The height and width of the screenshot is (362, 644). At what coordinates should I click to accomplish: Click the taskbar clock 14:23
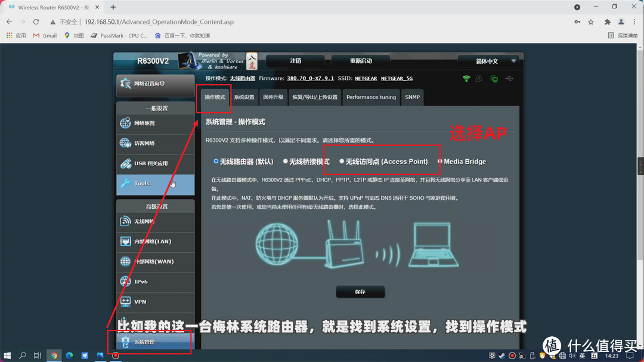612,356
